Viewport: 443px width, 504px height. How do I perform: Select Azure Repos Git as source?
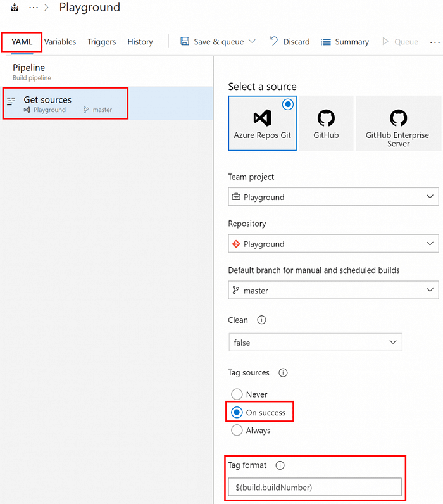coord(262,123)
